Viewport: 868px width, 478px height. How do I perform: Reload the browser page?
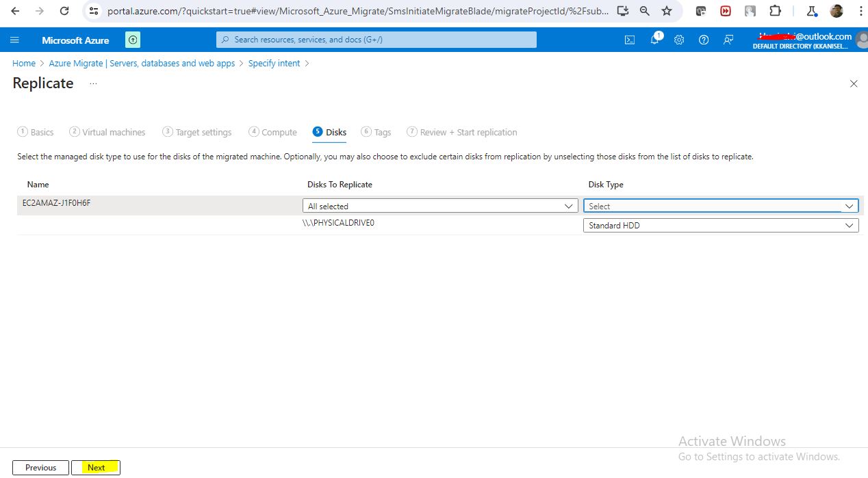(64, 11)
